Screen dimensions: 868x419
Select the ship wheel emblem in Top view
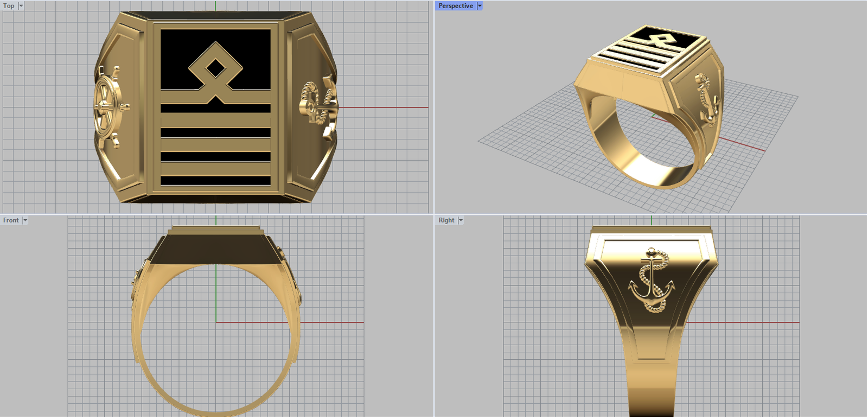pyautogui.click(x=110, y=107)
